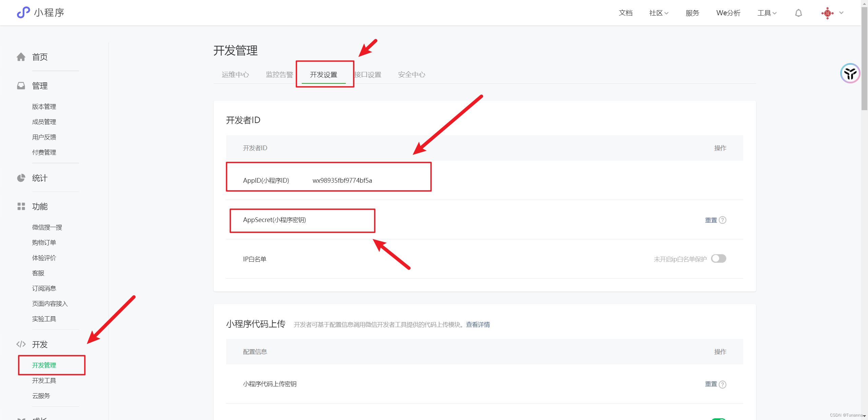
Task: Click the 功能 grid icon in sidebar
Action: tap(21, 206)
